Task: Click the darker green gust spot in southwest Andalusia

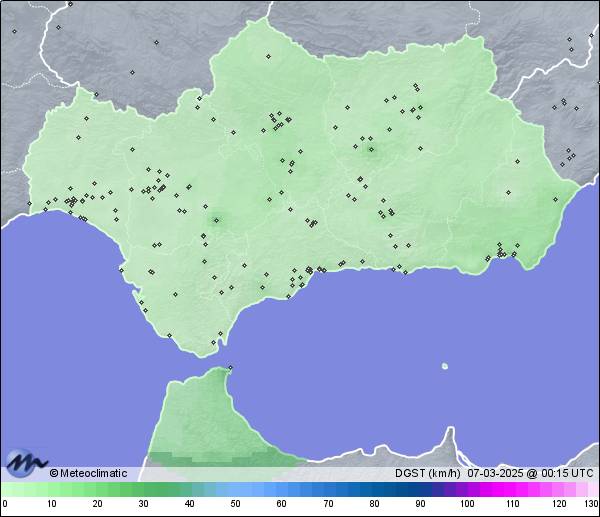Action: tap(214, 219)
